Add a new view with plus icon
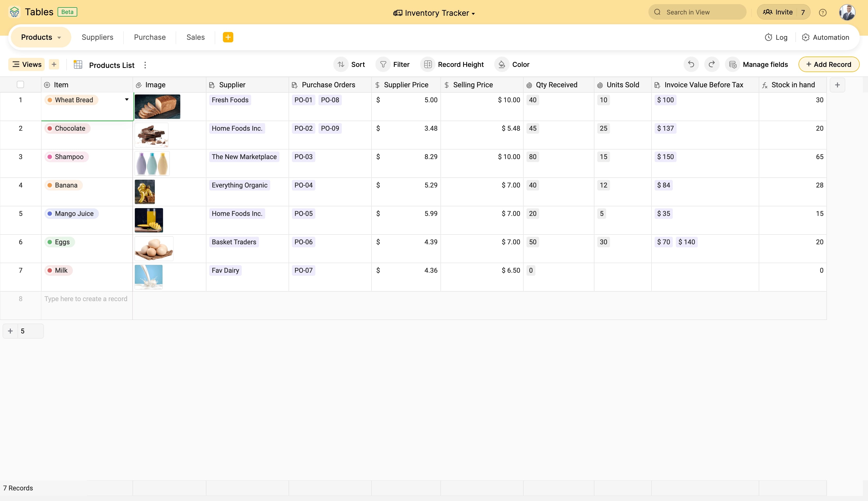The image size is (868, 501). point(54,64)
